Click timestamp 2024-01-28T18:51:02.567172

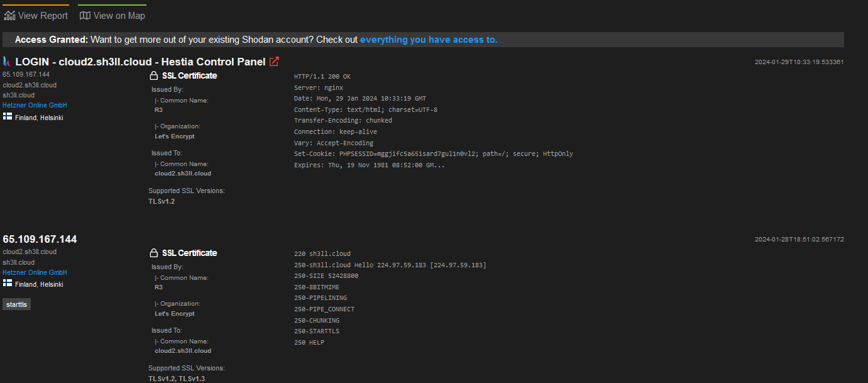(799, 240)
